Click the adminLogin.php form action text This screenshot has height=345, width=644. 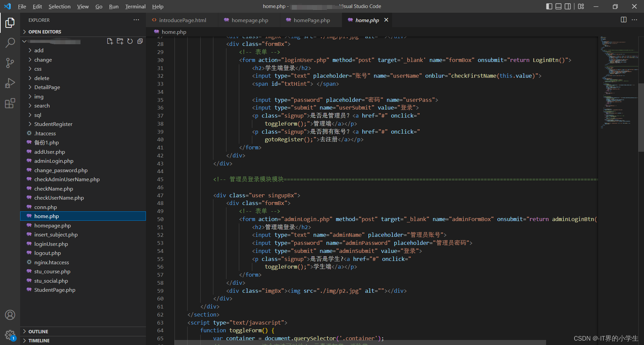pos(307,219)
